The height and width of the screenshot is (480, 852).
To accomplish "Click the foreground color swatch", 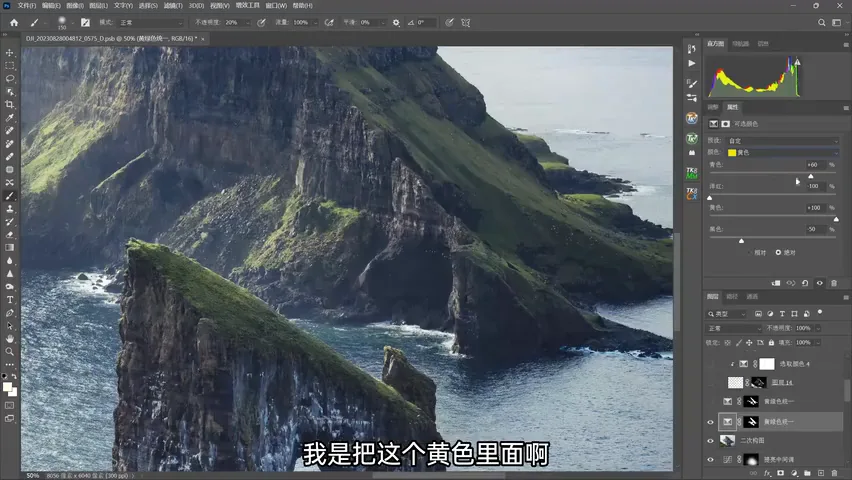I will 7,387.
